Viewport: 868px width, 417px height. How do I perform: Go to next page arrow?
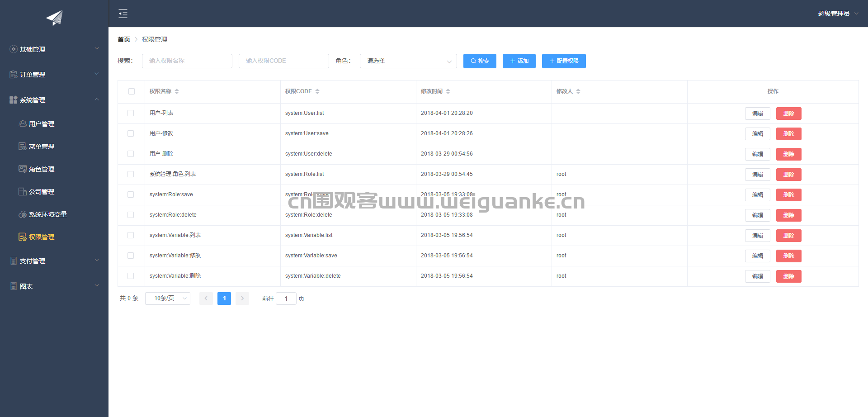coord(242,299)
